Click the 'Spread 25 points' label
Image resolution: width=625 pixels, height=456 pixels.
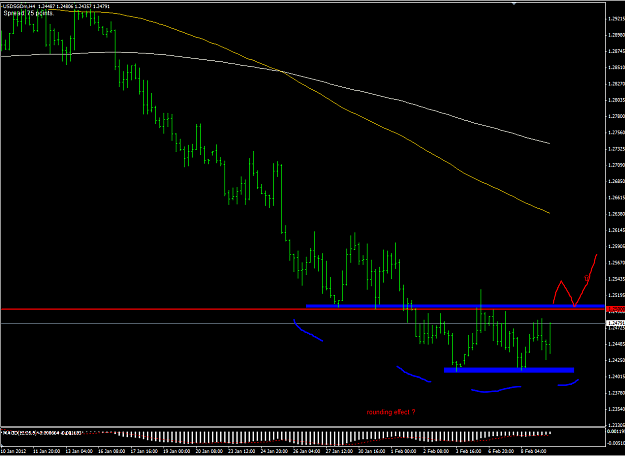pyautogui.click(x=29, y=13)
